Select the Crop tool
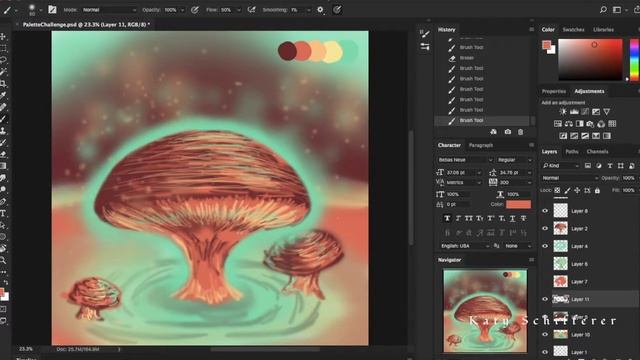Viewport: 640px width, 360px height. 3,84
